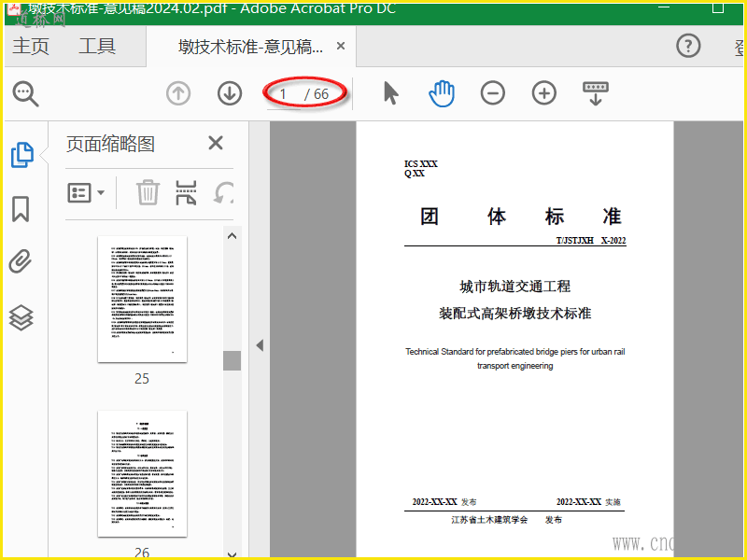Close the 页面缩略图 panel
This screenshot has height=560, width=747.
(216, 143)
